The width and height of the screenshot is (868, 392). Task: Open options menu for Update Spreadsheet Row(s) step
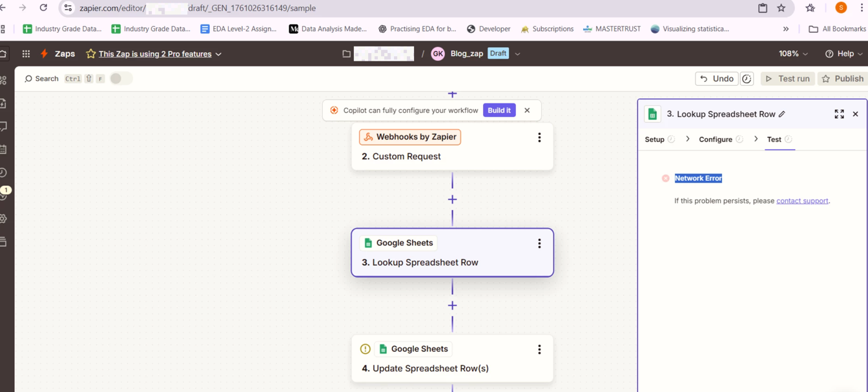click(x=539, y=349)
